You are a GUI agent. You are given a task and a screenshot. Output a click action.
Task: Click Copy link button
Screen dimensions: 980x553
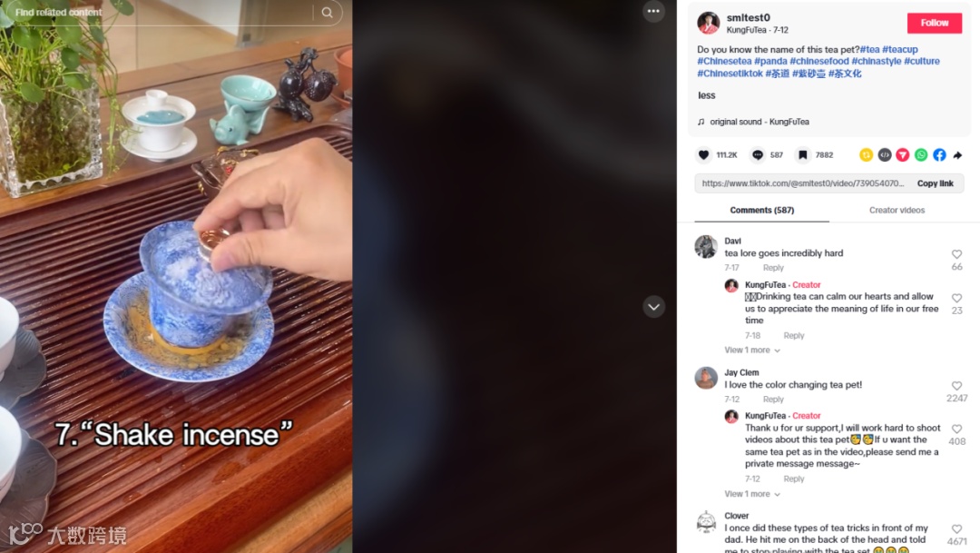tap(935, 183)
